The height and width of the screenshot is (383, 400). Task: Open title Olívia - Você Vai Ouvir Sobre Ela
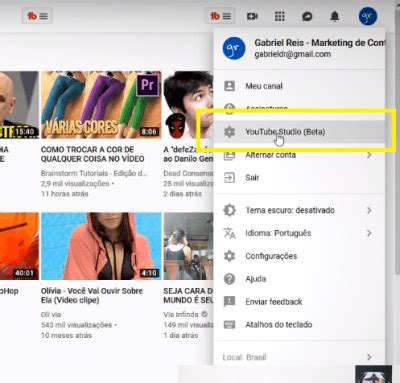92,295
